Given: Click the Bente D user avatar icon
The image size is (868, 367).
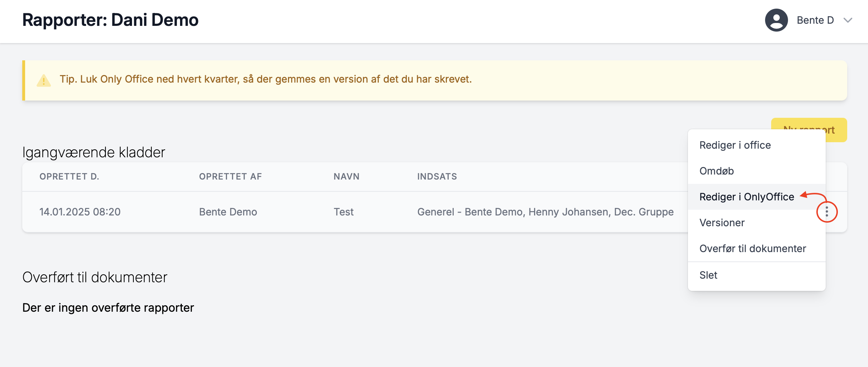Looking at the screenshot, I should click(776, 20).
